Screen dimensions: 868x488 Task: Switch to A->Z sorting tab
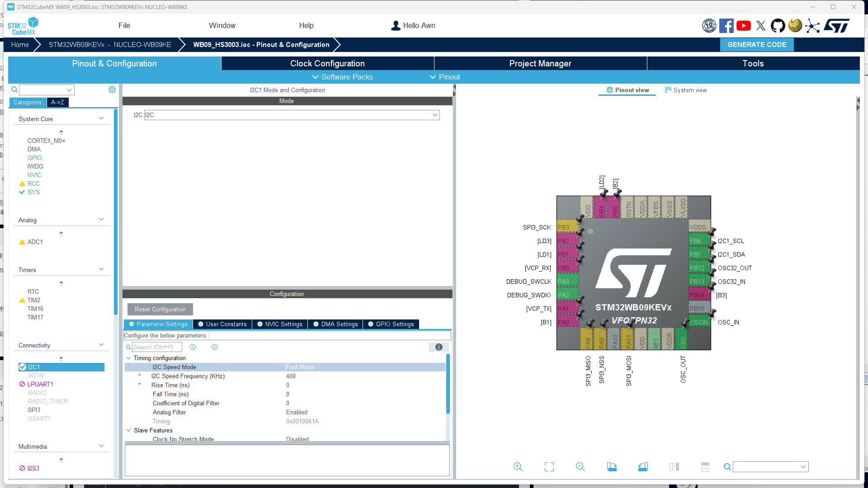[57, 103]
